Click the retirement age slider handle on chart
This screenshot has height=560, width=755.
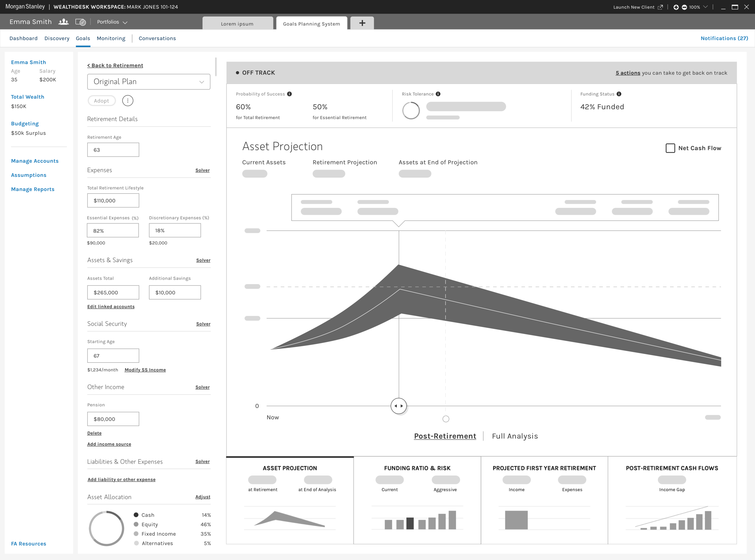[398, 406]
